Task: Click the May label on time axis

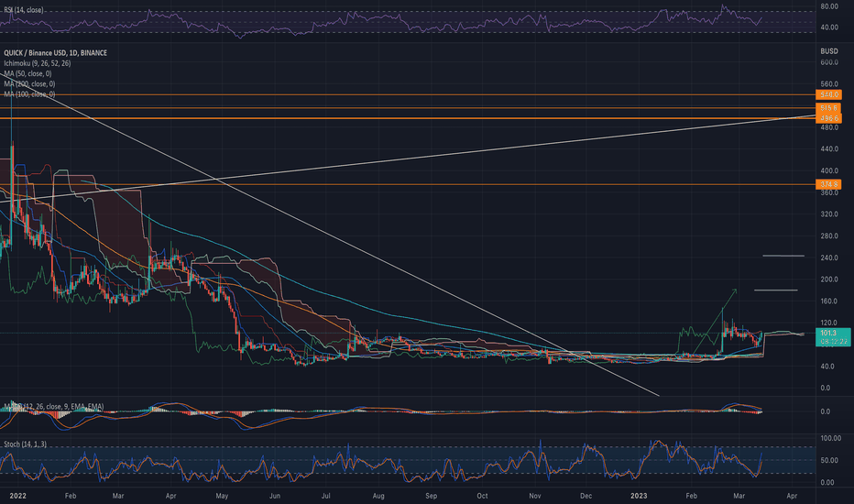Action: [222, 496]
